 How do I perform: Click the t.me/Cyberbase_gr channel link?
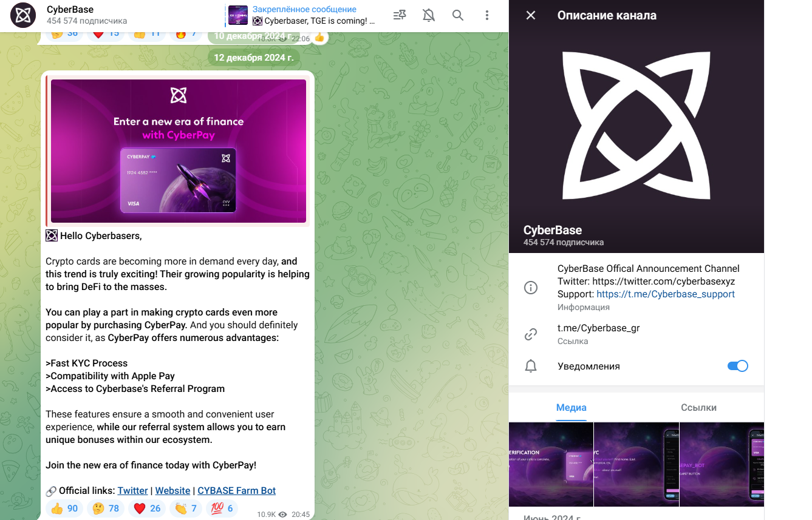[x=599, y=328]
